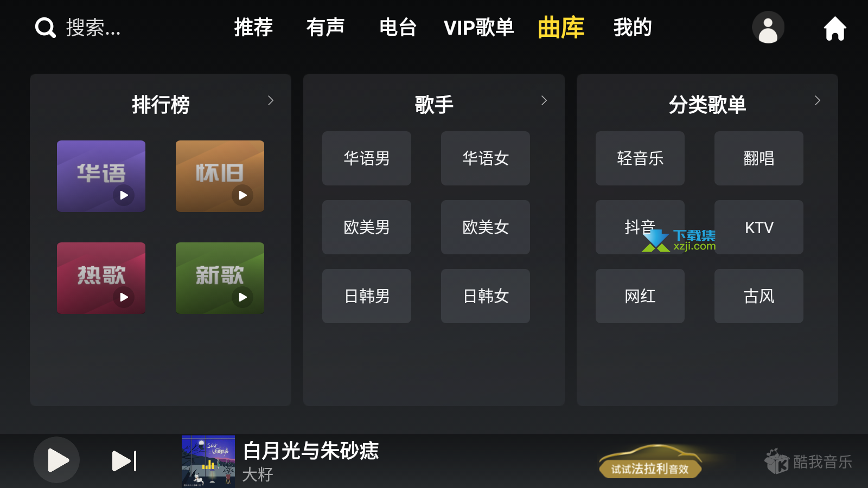
Task: Select the 古风 playlist category
Action: pyautogui.click(x=759, y=296)
